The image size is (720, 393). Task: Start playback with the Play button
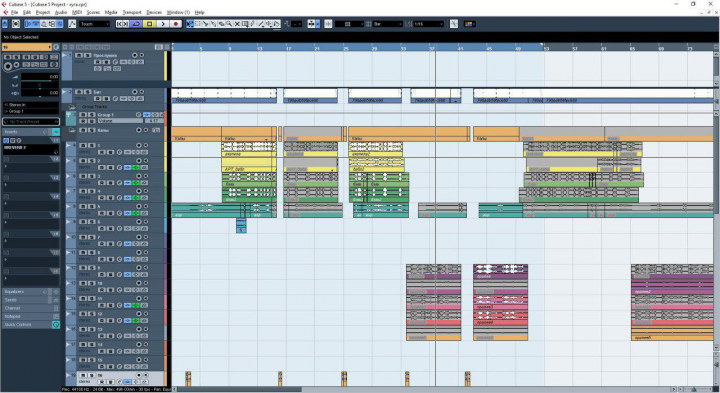click(163, 24)
